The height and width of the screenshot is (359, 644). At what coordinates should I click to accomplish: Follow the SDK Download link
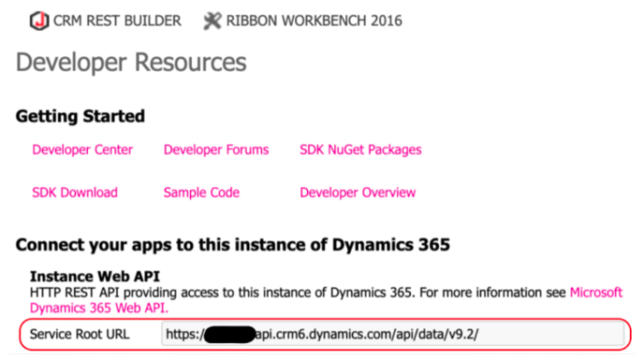[x=75, y=193]
